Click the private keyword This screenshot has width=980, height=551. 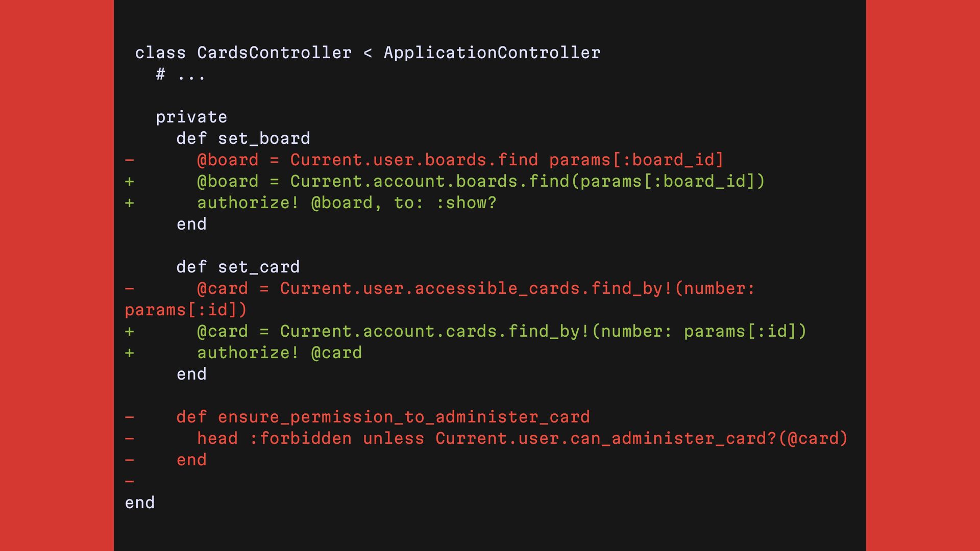coord(191,117)
